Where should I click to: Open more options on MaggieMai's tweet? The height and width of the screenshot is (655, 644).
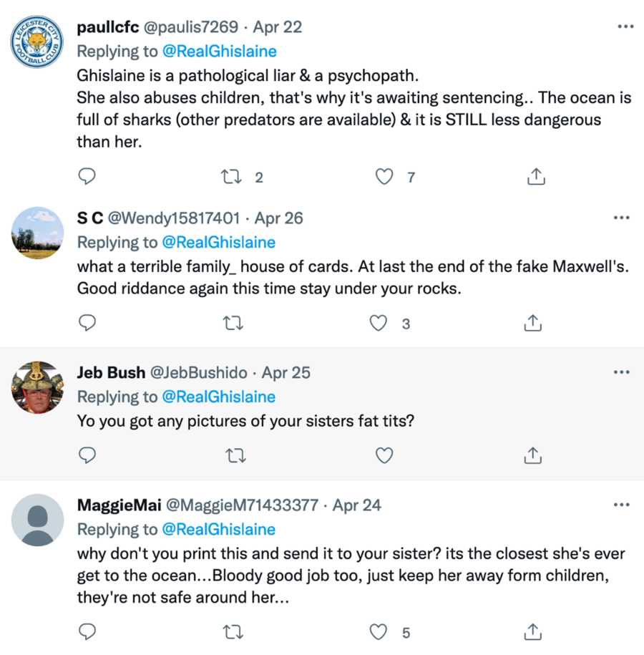pyautogui.click(x=623, y=505)
